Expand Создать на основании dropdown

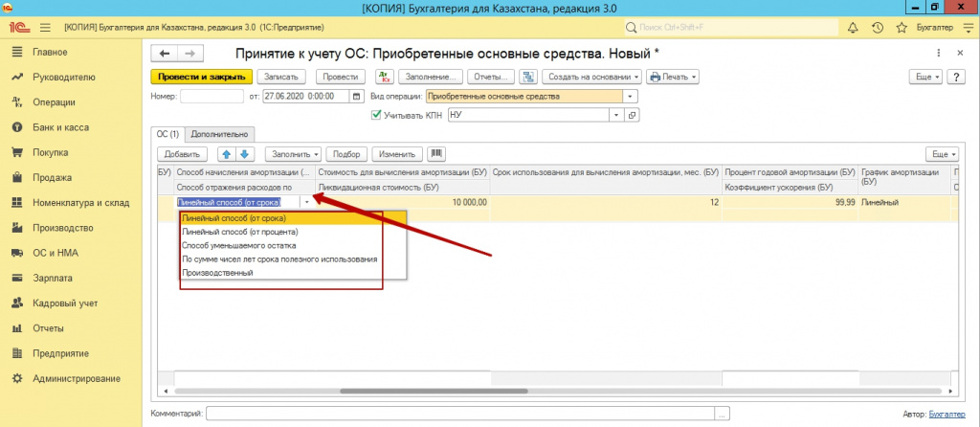click(591, 77)
